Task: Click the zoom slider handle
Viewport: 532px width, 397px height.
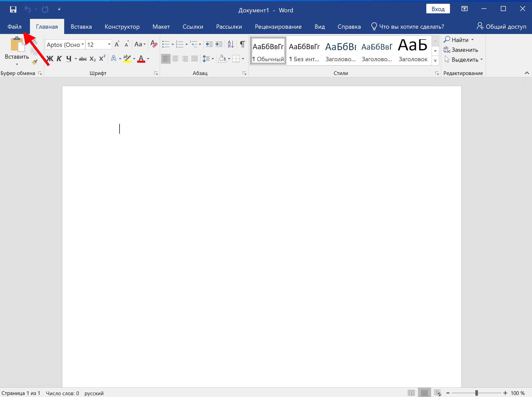Action: tap(476, 393)
